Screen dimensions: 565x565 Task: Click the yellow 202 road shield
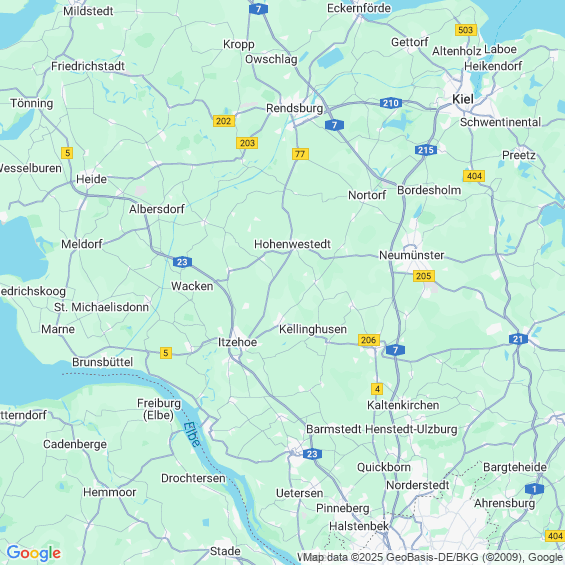pyautogui.click(x=224, y=121)
